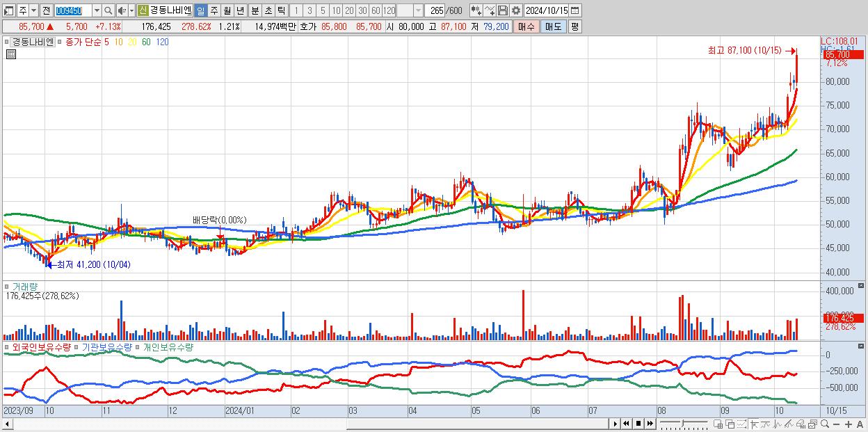Click the A text size icon

click(860, 424)
